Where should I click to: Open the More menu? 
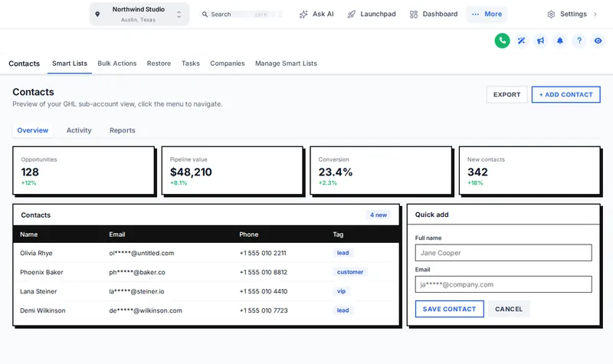[487, 14]
